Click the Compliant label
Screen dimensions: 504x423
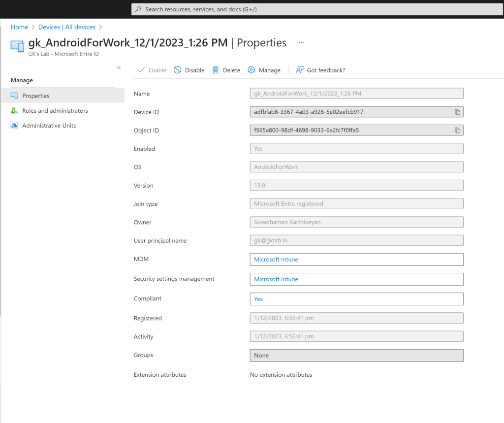[x=147, y=298]
